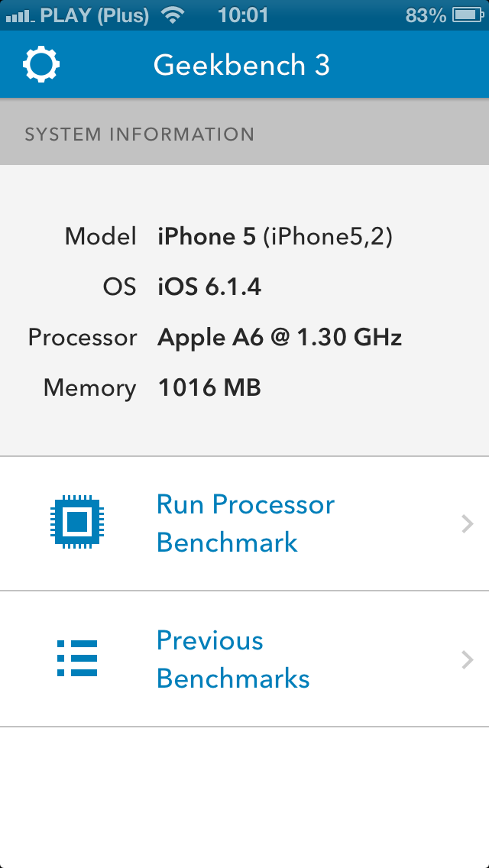
Task: Expand Run Processor Benchmark chevron arrow
Action: coord(468,524)
